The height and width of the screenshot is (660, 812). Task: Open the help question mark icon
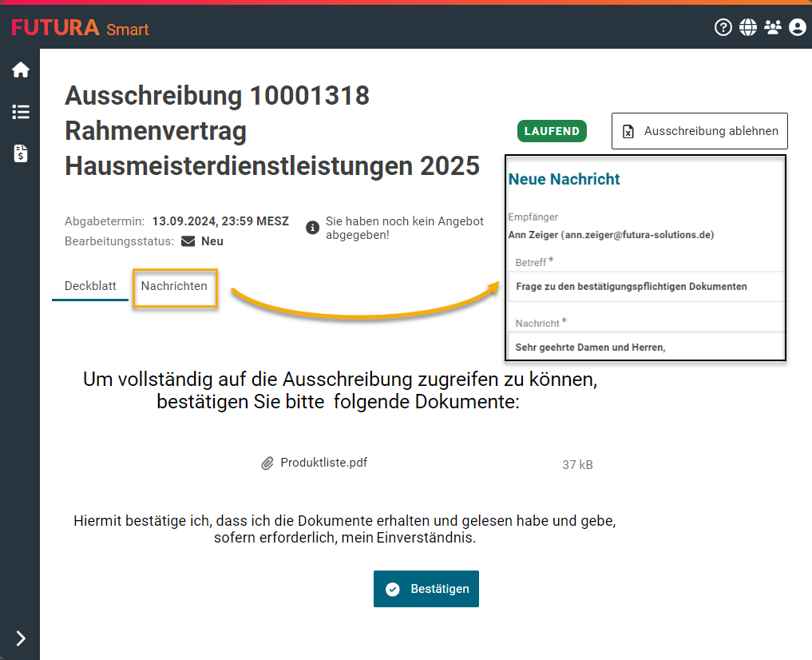[723, 28]
